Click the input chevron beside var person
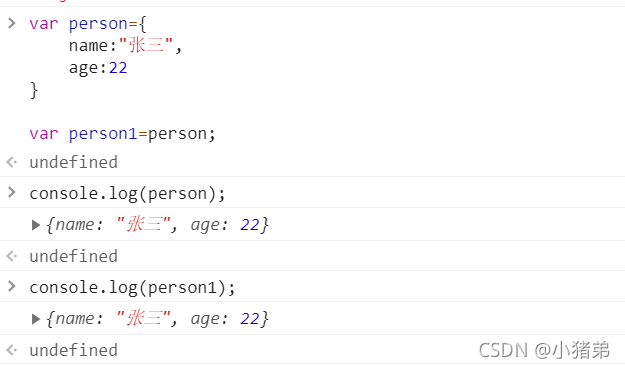The image size is (625, 368). (x=12, y=23)
